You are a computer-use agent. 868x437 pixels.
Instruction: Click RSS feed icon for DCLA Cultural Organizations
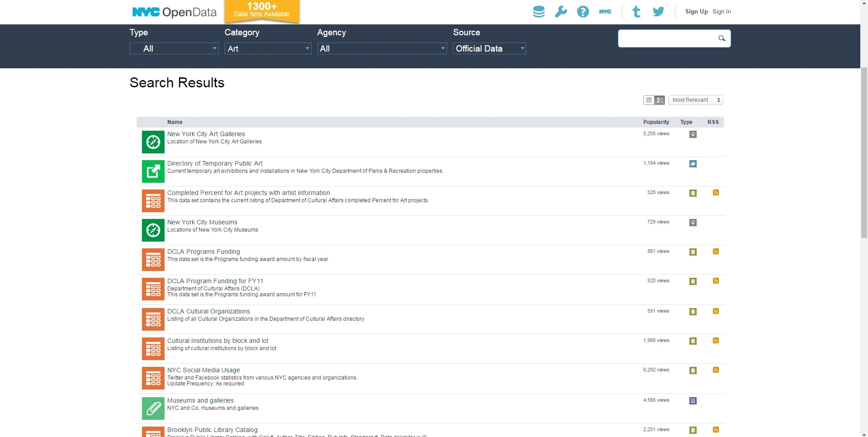[716, 311]
